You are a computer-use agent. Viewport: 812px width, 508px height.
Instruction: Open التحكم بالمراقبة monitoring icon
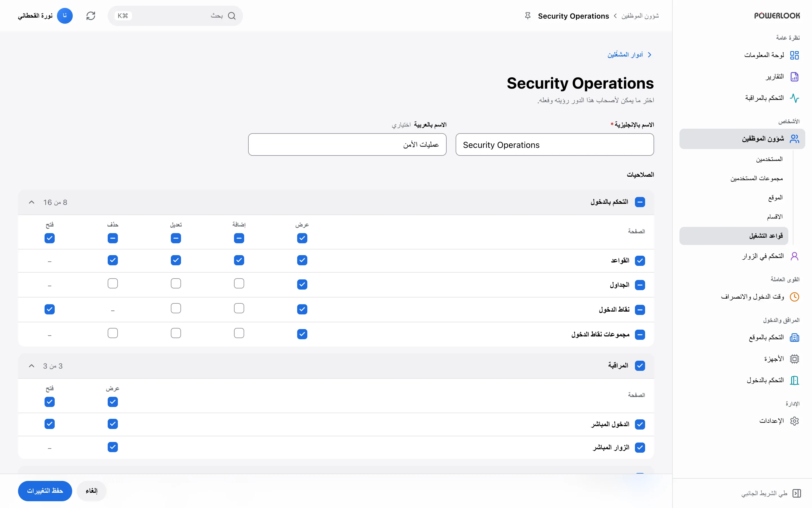pyautogui.click(x=794, y=98)
